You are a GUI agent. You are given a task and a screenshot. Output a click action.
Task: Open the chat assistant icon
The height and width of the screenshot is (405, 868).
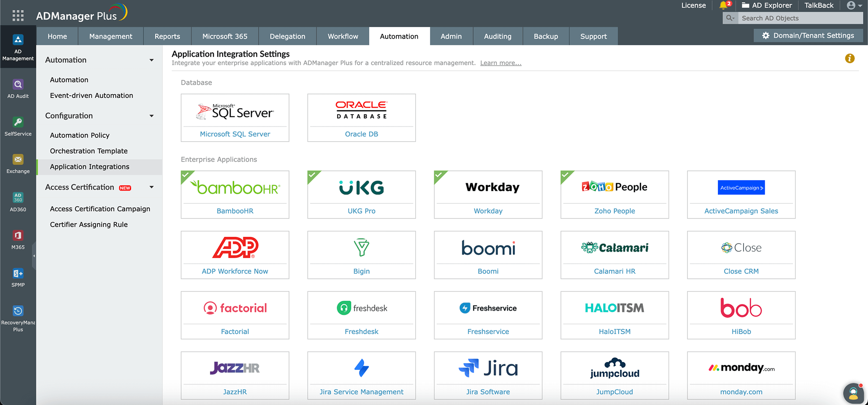[853, 393]
